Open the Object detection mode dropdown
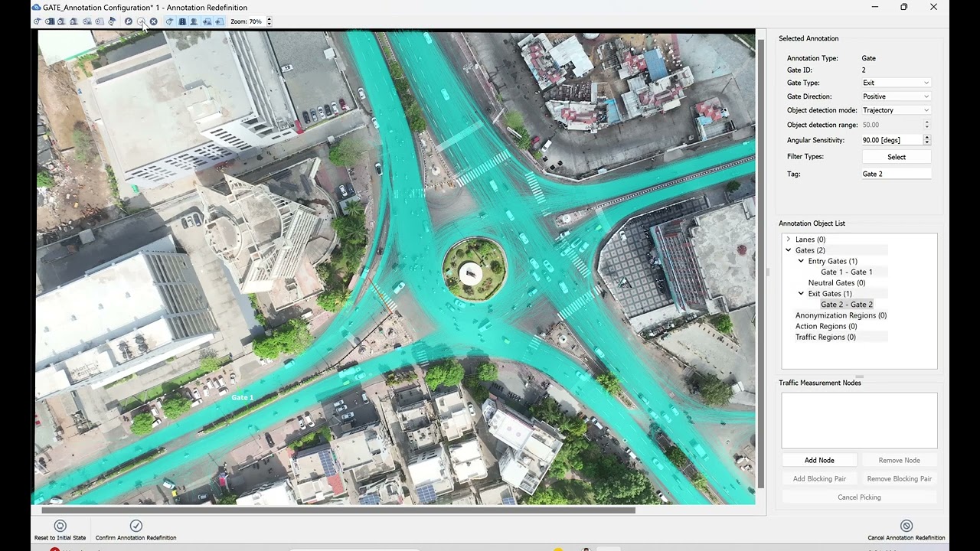 pyautogui.click(x=897, y=110)
